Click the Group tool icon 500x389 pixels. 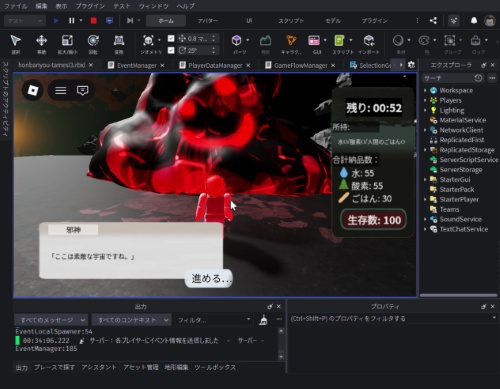tap(450, 41)
